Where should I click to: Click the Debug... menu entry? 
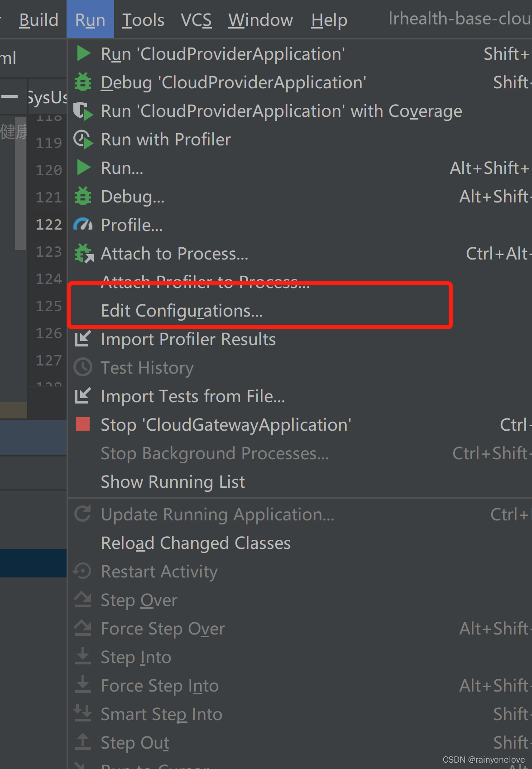[x=133, y=197]
